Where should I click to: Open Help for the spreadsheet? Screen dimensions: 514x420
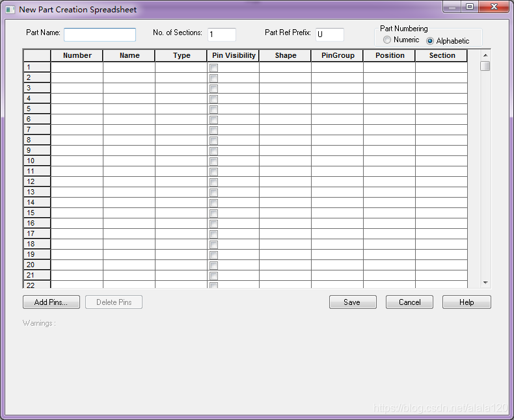coord(467,302)
